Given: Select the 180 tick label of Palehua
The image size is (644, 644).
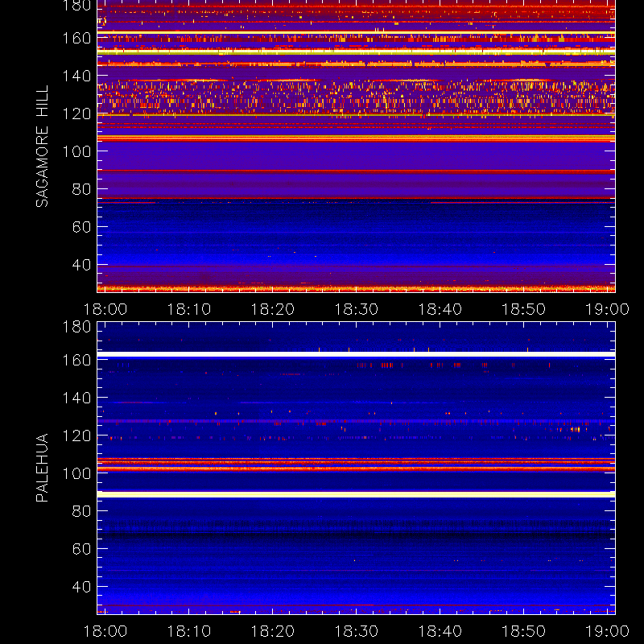Looking at the screenshot, I should (76, 327).
